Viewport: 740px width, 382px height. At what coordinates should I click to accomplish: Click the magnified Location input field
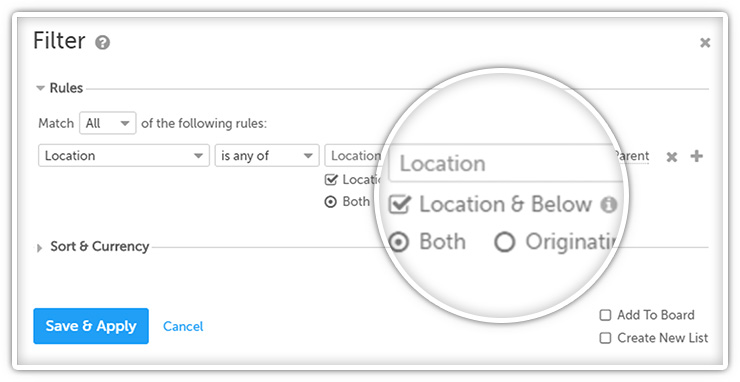tap(505, 163)
